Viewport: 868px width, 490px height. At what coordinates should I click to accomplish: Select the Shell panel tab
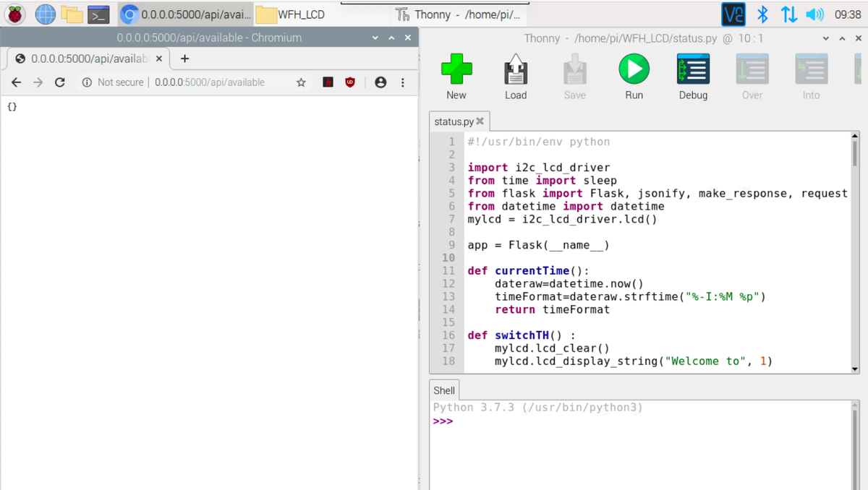443,390
